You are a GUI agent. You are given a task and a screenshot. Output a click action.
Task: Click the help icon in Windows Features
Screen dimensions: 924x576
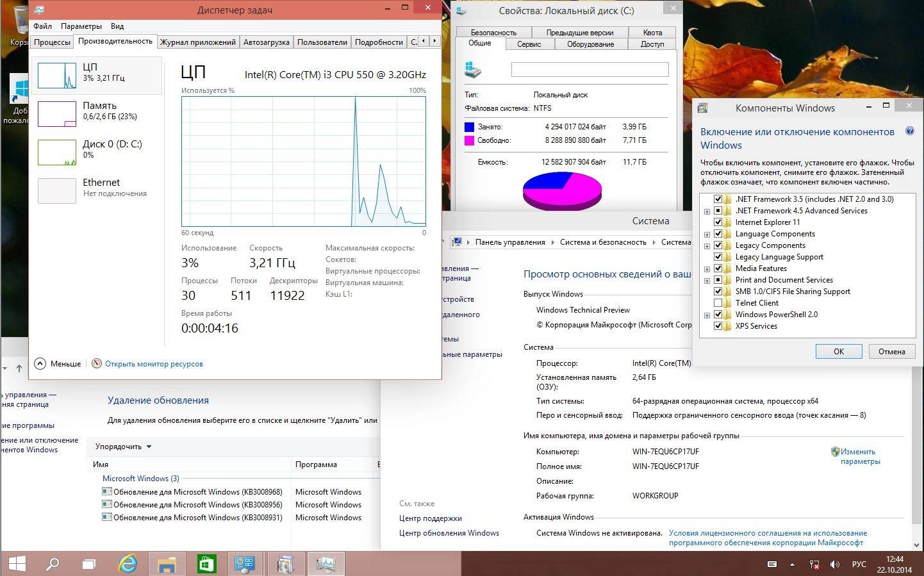click(x=909, y=131)
